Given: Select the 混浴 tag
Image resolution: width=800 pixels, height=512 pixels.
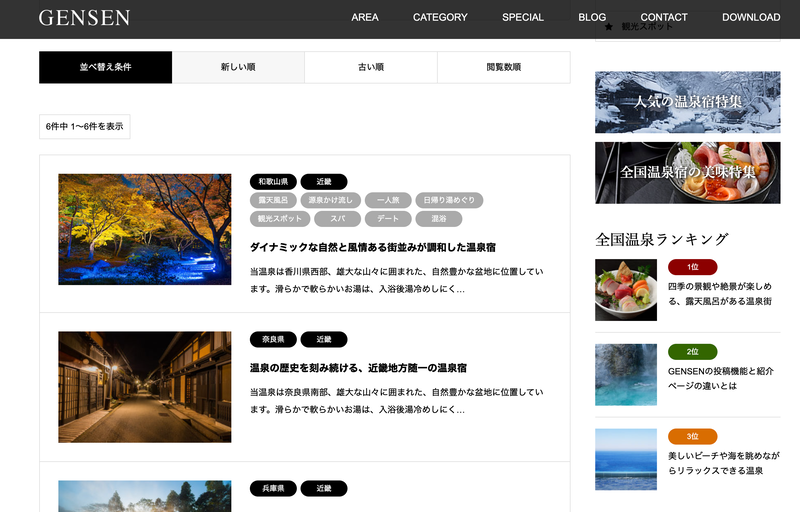Looking at the screenshot, I should tap(439, 219).
